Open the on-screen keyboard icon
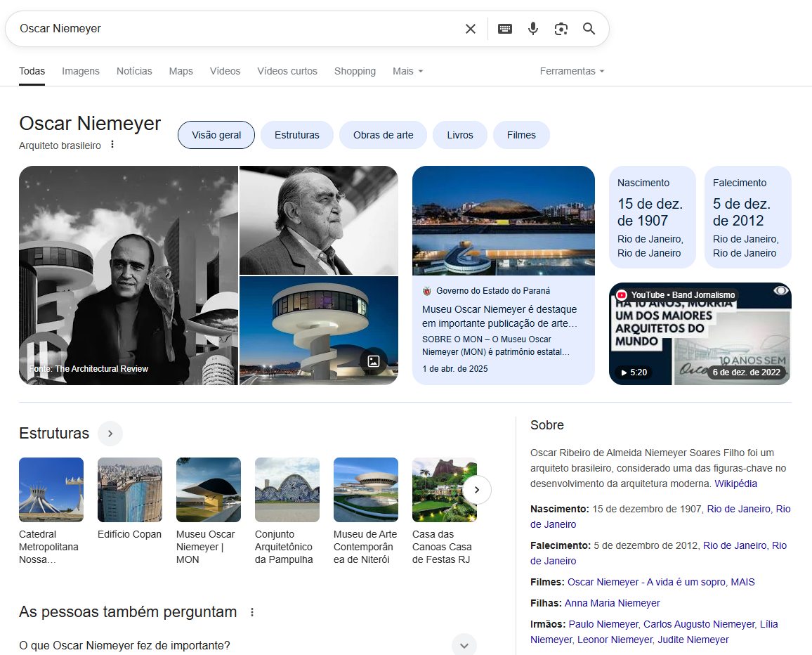812x655 pixels. pos(505,29)
